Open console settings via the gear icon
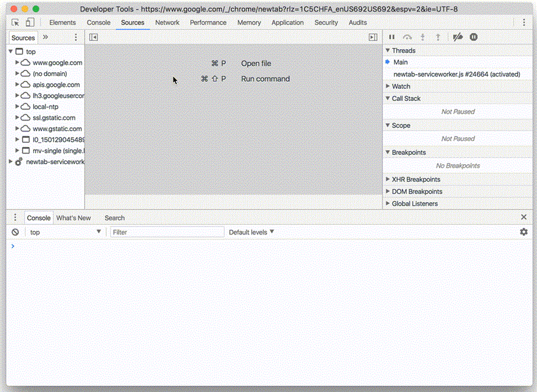 click(524, 232)
